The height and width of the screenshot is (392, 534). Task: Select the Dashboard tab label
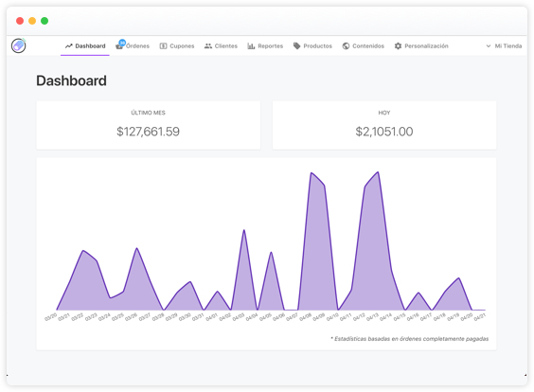pyautogui.click(x=90, y=46)
